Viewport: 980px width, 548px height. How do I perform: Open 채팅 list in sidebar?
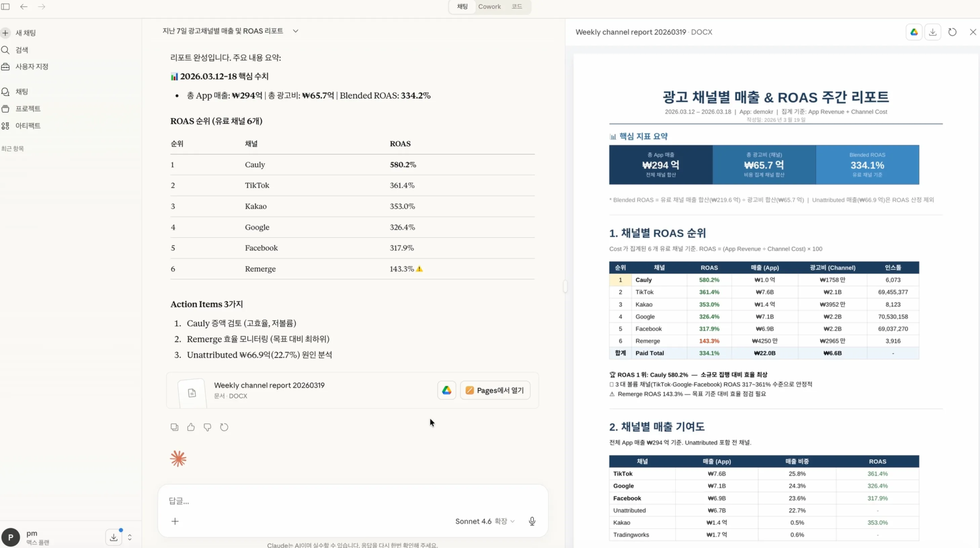(14, 92)
